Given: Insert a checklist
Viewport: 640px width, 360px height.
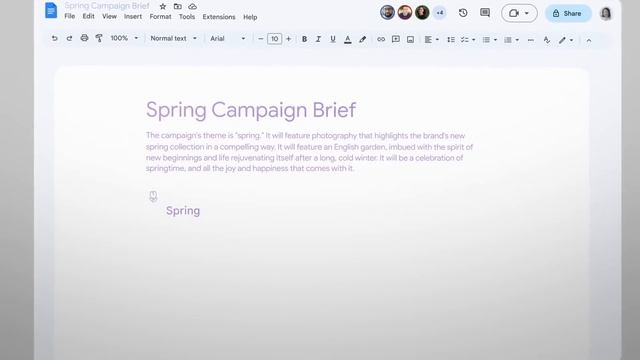Looking at the screenshot, I should coord(464,40).
